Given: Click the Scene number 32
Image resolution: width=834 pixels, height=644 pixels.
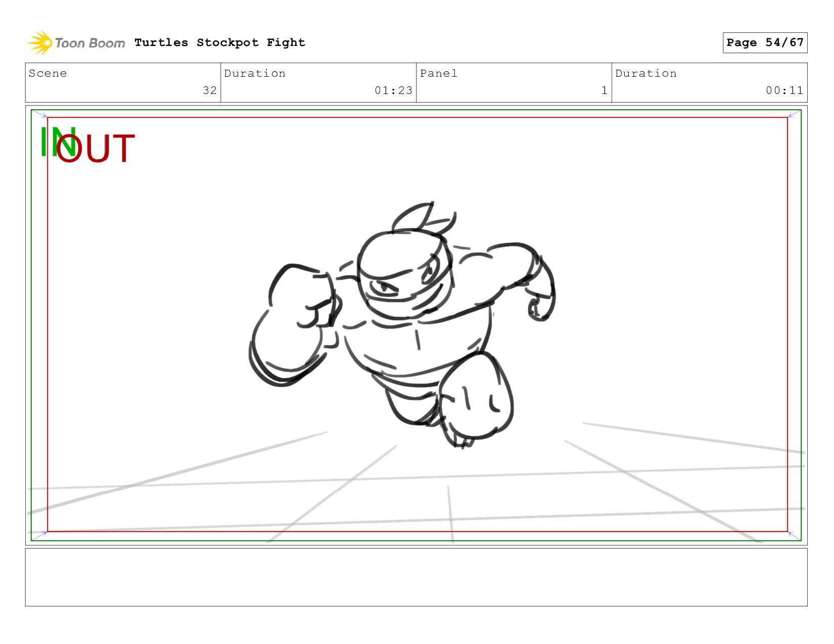Looking at the screenshot, I should [x=210, y=90].
